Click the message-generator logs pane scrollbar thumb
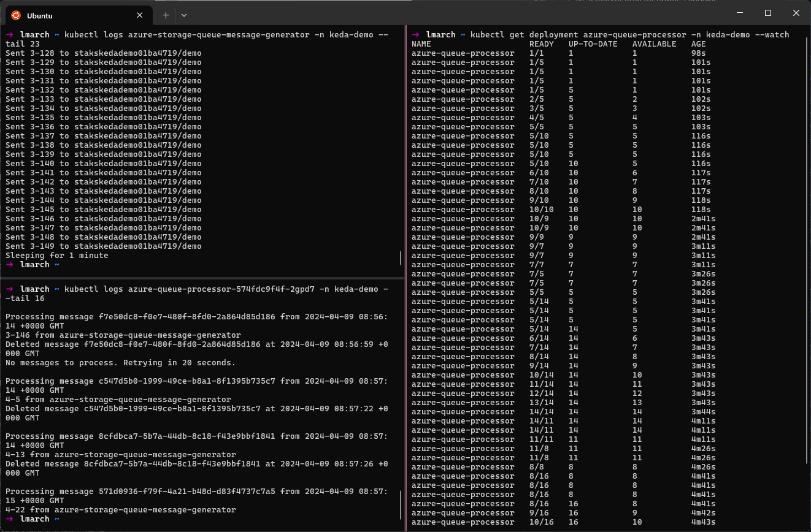 pyautogui.click(x=401, y=257)
